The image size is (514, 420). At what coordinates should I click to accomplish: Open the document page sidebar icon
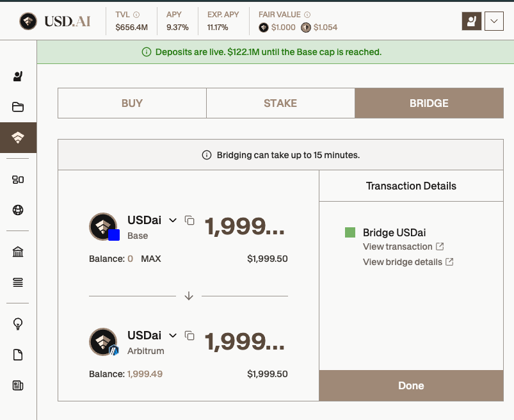18,355
